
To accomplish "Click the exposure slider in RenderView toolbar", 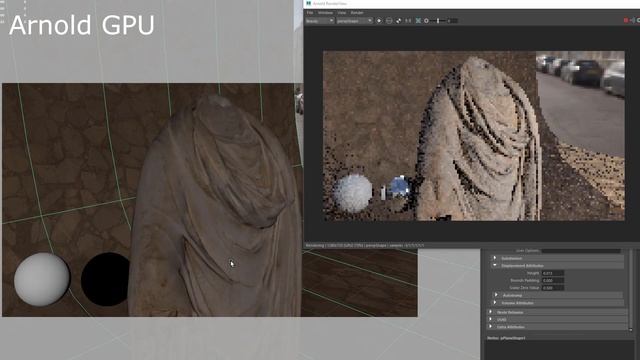I will click(438, 20).
